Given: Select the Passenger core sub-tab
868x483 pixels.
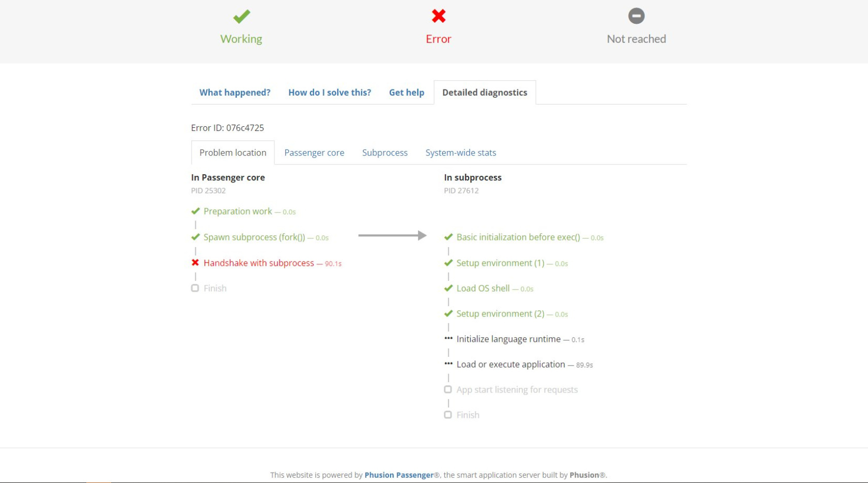Looking at the screenshot, I should click(x=314, y=153).
